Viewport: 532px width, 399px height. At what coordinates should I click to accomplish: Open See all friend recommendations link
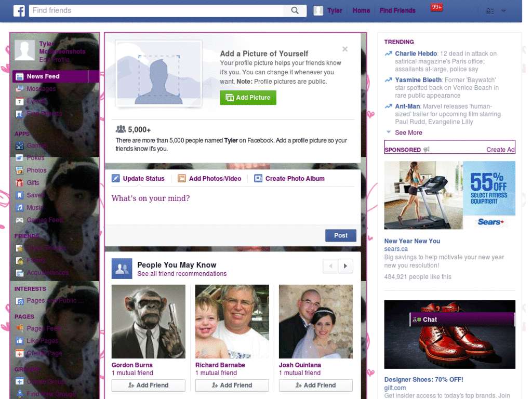point(182,274)
